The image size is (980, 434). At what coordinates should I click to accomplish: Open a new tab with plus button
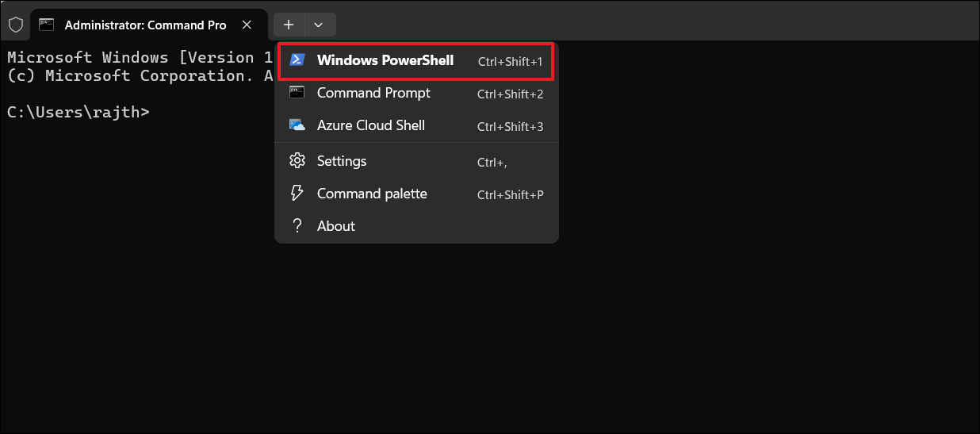coord(289,25)
